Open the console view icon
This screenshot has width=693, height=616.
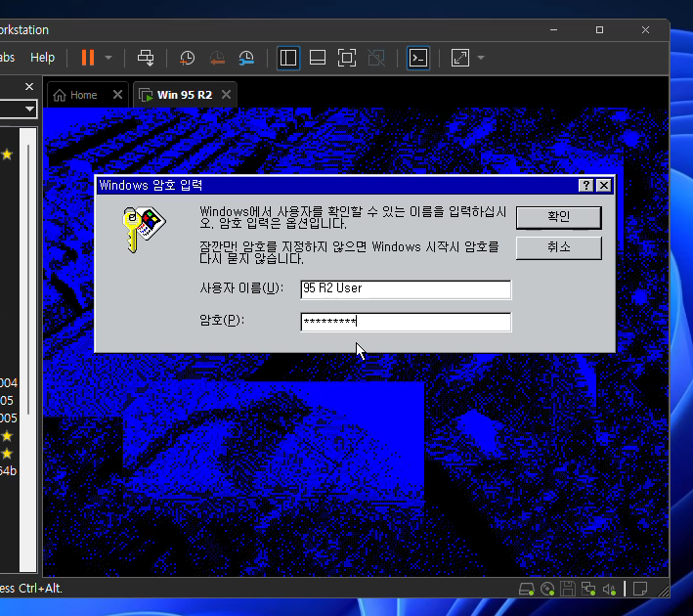pyautogui.click(x=418, y=58)
